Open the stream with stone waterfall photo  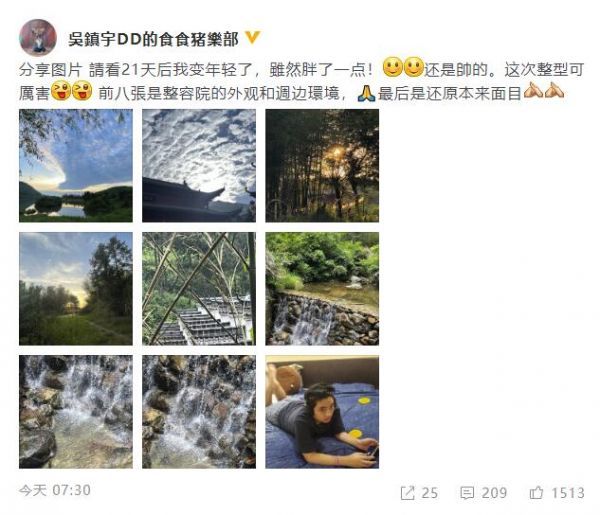(x=322, y=289)
